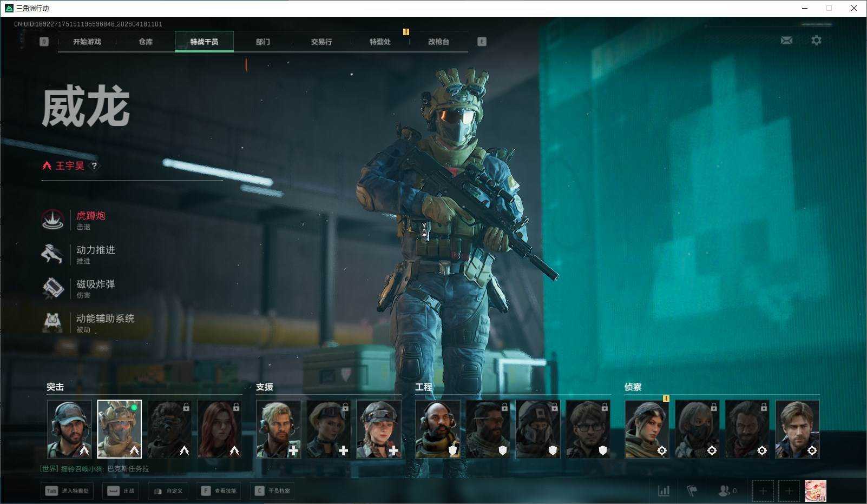The image size is (867, 504).
Task: Open the 自定义 customize button
Action: (x=168, y=491)
